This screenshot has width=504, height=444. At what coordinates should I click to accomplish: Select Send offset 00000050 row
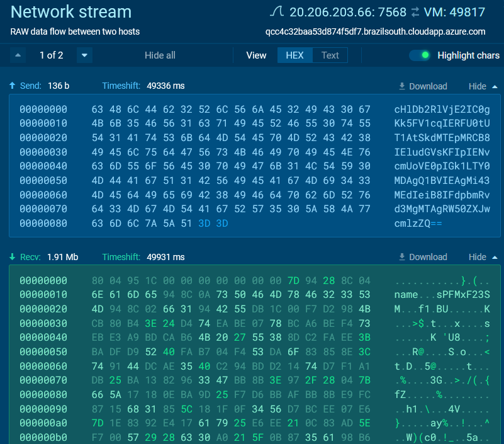point(255,181)
